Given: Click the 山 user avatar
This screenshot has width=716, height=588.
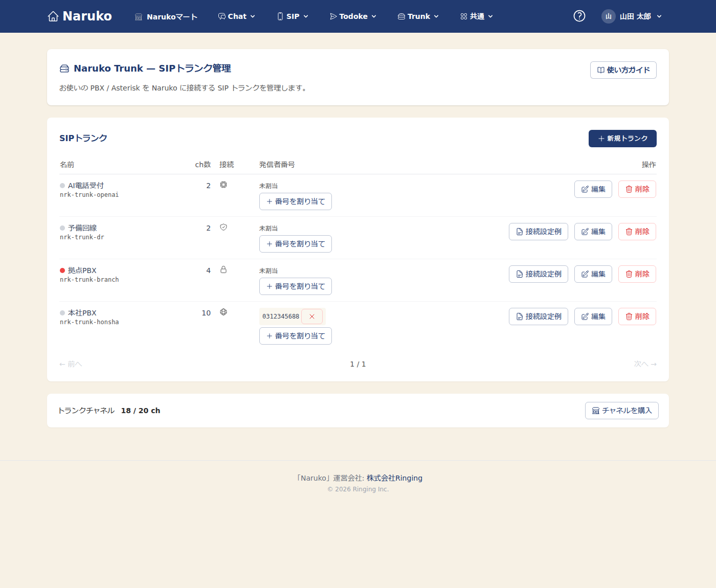Looking at the screenshot, I should 609,16.
